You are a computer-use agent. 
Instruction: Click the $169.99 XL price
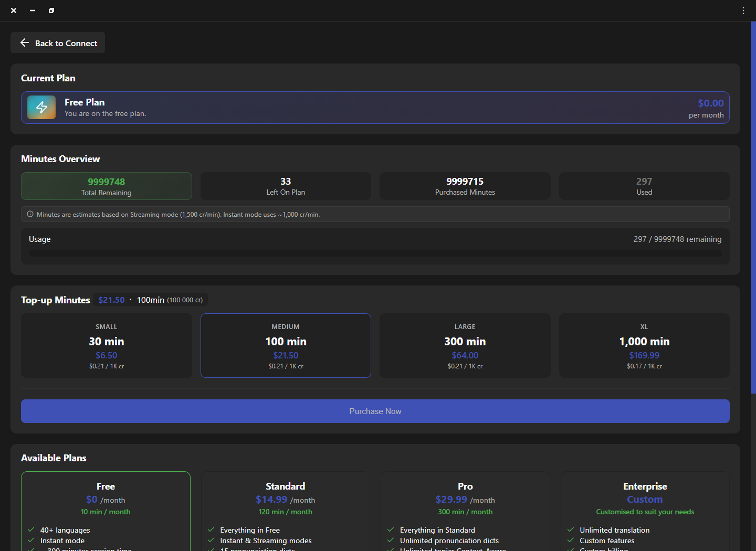point(644,355)
